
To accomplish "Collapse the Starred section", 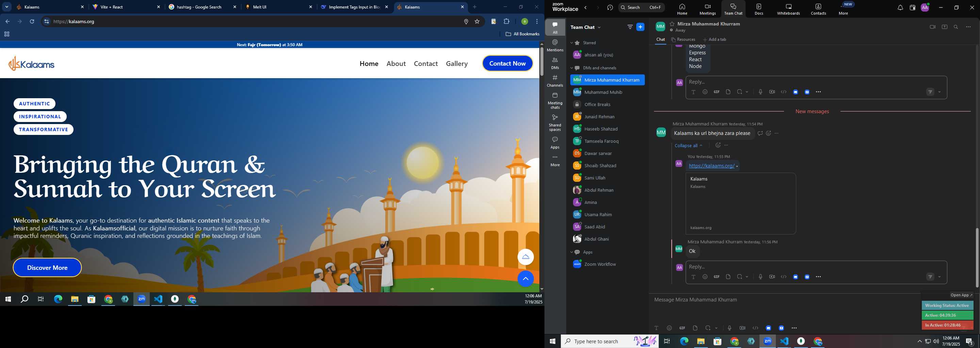I will [571, 43].
